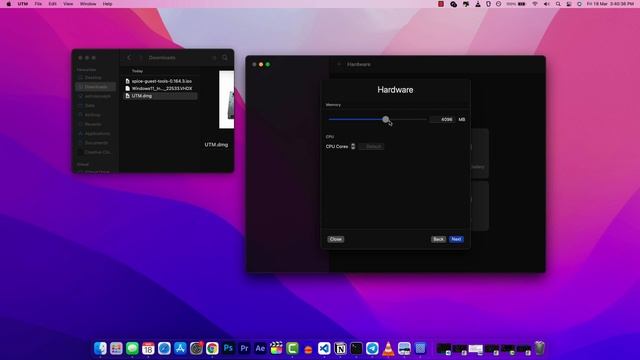Open Messages from the Dock
The image size is (640, 360).
(x=132, y=348)
